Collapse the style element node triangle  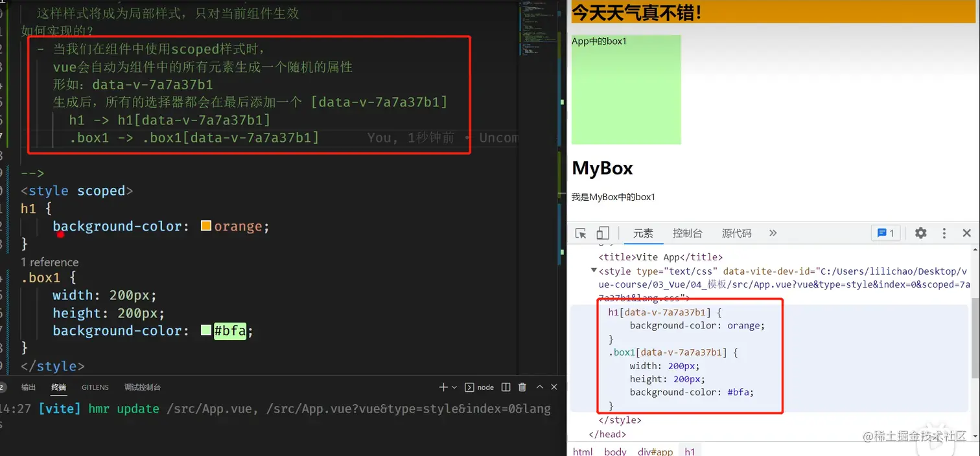594,271
